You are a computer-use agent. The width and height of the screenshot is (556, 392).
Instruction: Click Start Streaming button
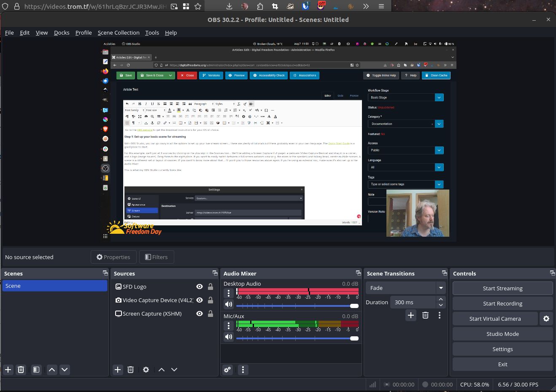[x=502, y=288]
